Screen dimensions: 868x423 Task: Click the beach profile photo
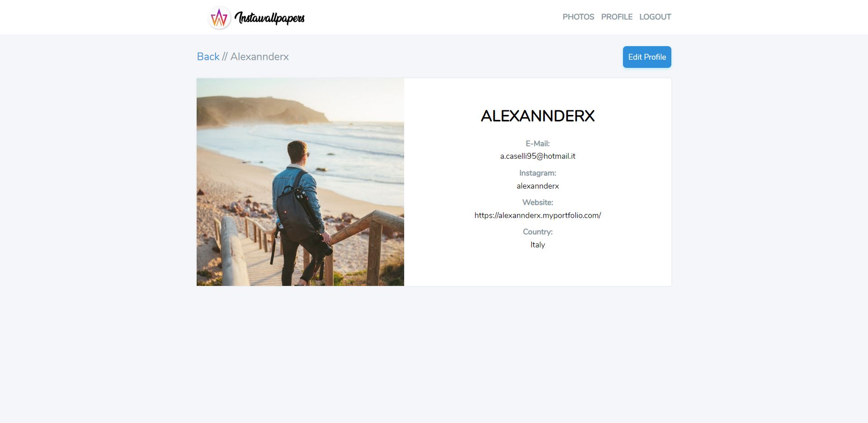tap(300, 182)
